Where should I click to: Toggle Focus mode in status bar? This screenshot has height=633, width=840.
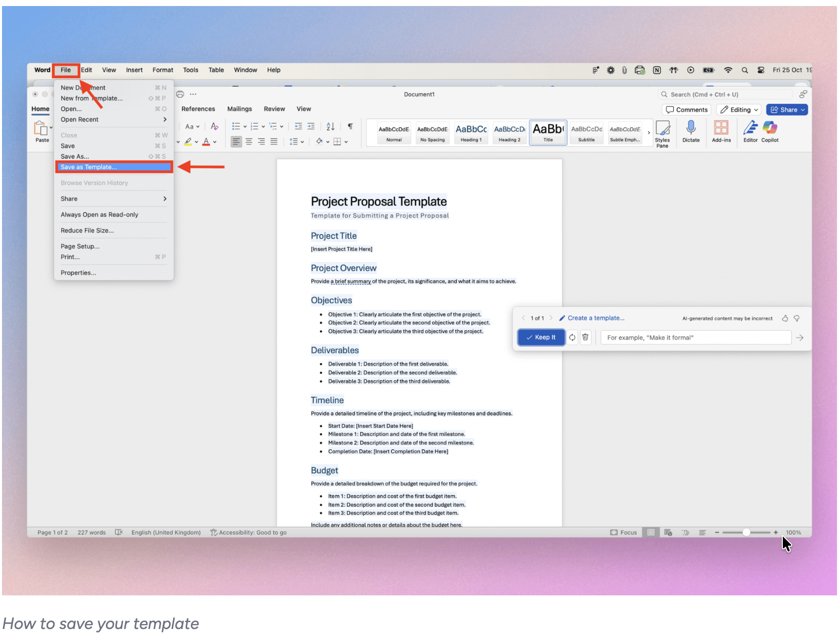624,533
